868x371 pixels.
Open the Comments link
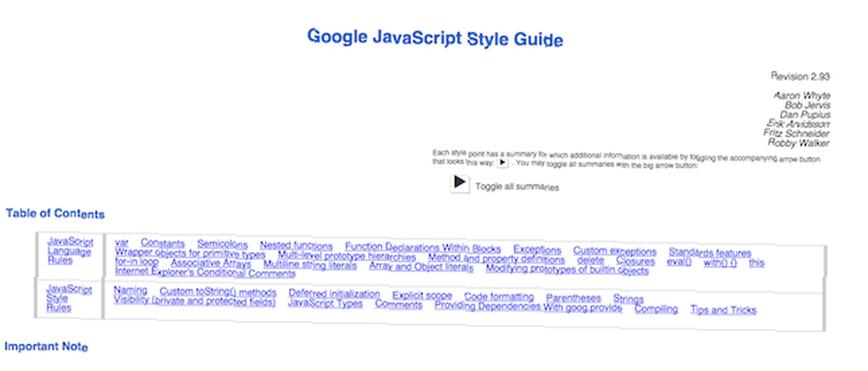tap(398, 305)
